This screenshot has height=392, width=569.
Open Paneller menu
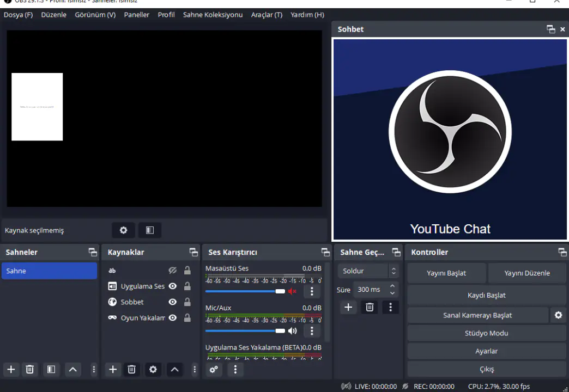tap(136, 15)
